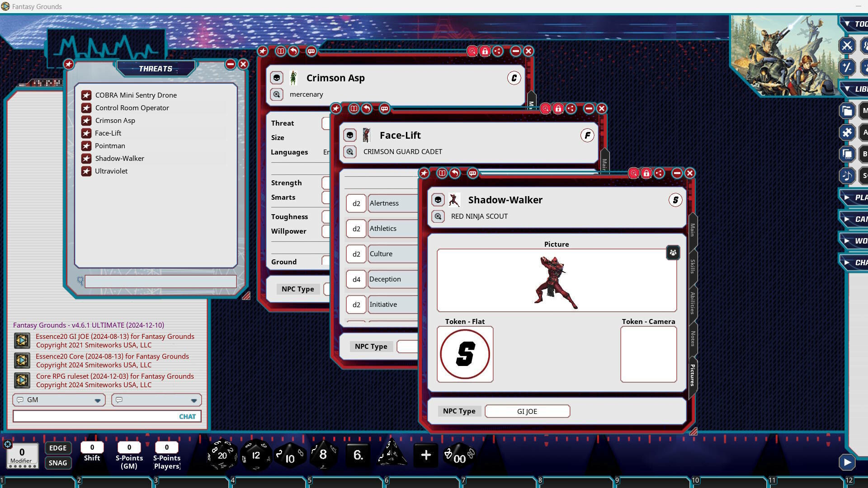
Task: Pin the Shadow-Walker window with the star icon
Action: click(x=424, y=173)
